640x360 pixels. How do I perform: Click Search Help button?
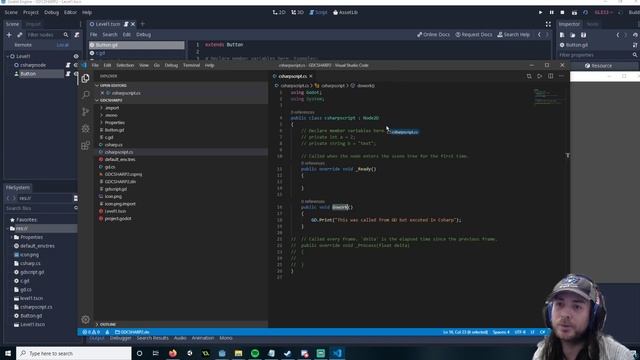point(513,35)
